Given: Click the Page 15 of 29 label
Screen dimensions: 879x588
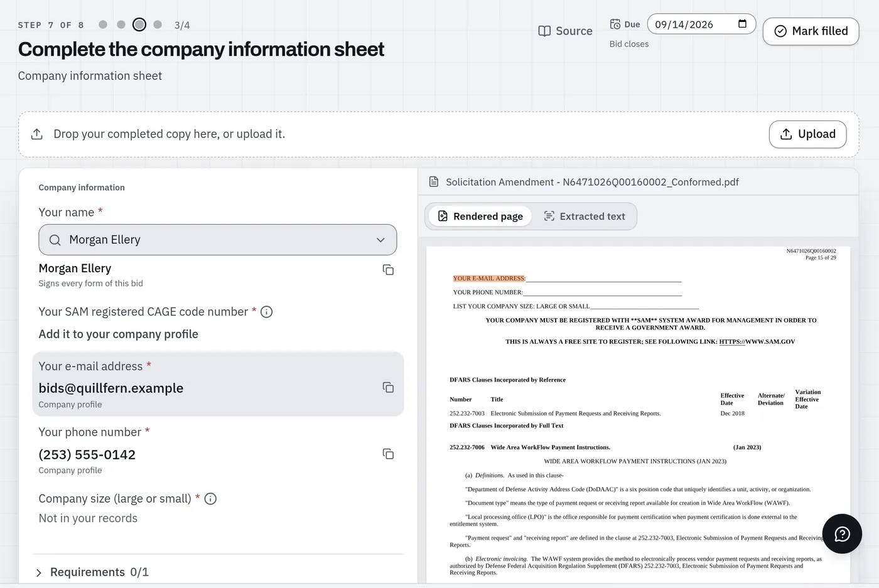Looking at the screenshot, I should 821,258.
